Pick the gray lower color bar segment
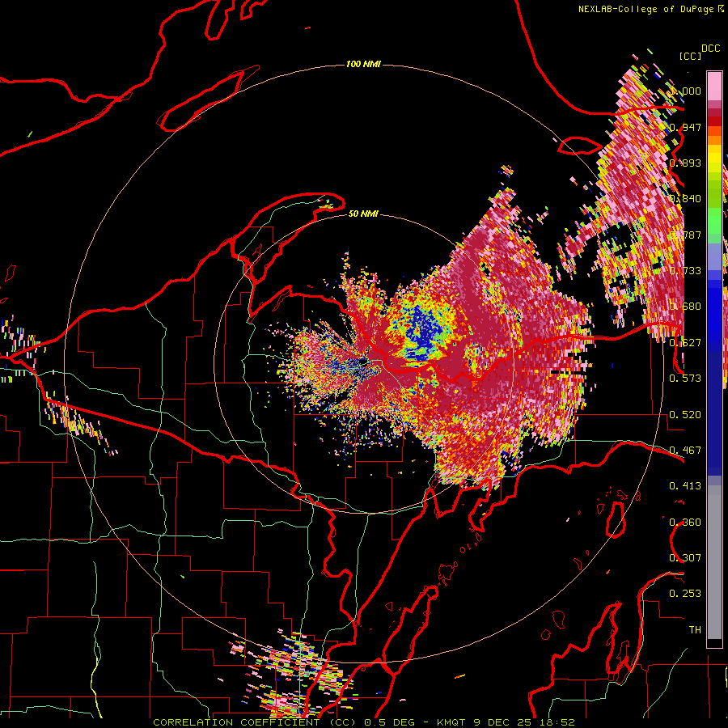This screenshot has height=728, width=728. tap(714, 562)
